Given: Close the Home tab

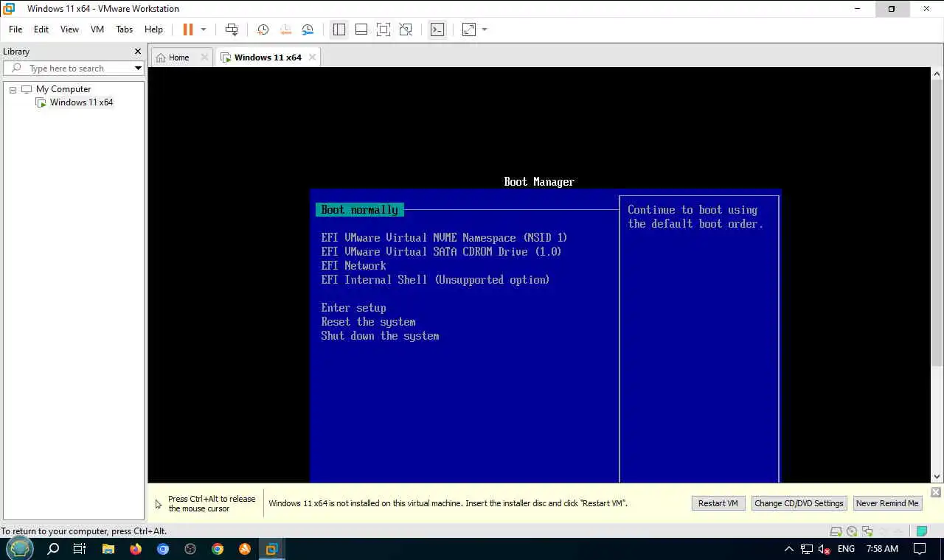Looking at the screenshot, I should click(x=204, y=57).
